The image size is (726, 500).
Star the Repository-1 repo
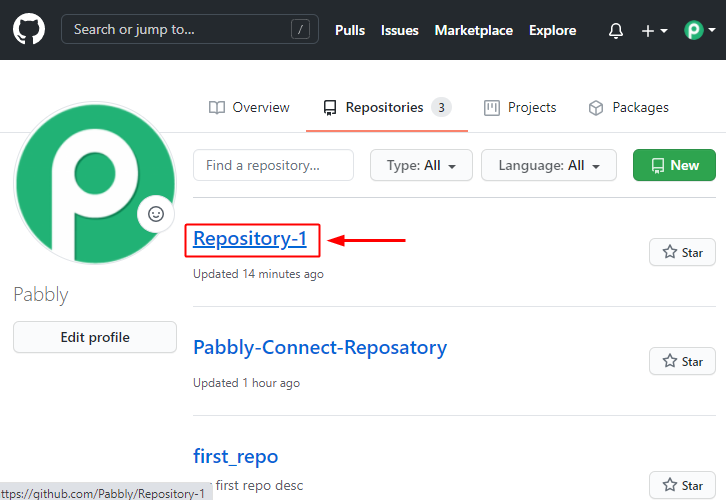point(682,252)
